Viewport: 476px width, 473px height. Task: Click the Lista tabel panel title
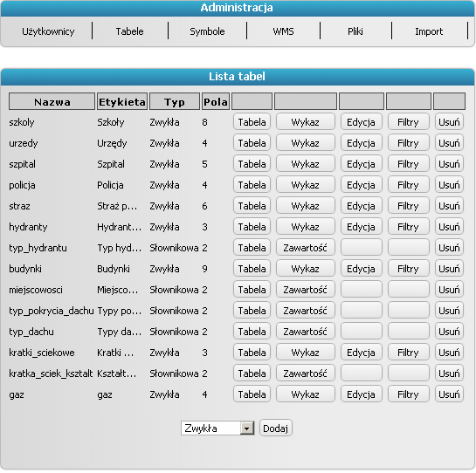[237, 77]
